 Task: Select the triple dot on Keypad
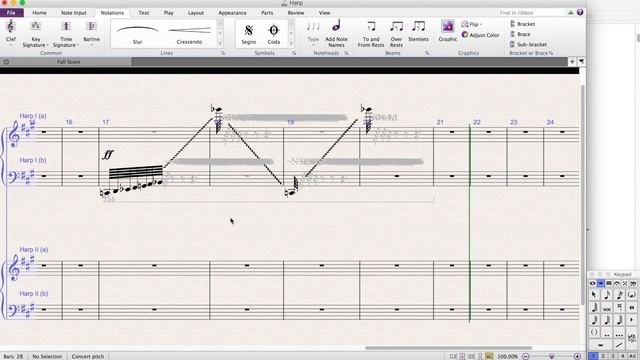point(619,333)
